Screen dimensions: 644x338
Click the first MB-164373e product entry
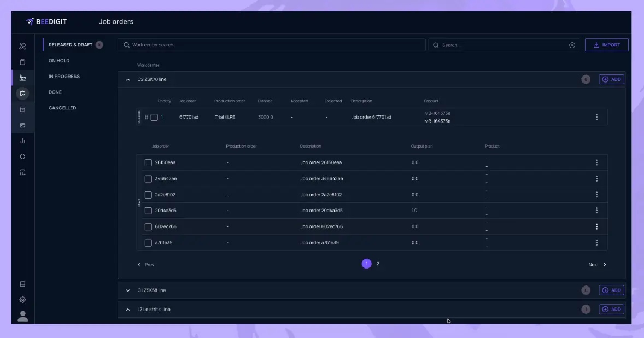coord(437,113)
